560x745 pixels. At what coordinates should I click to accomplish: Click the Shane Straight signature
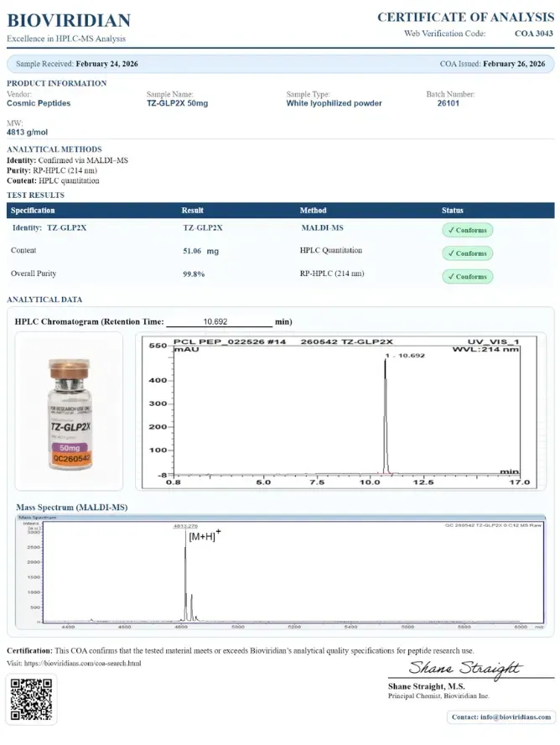465,669
